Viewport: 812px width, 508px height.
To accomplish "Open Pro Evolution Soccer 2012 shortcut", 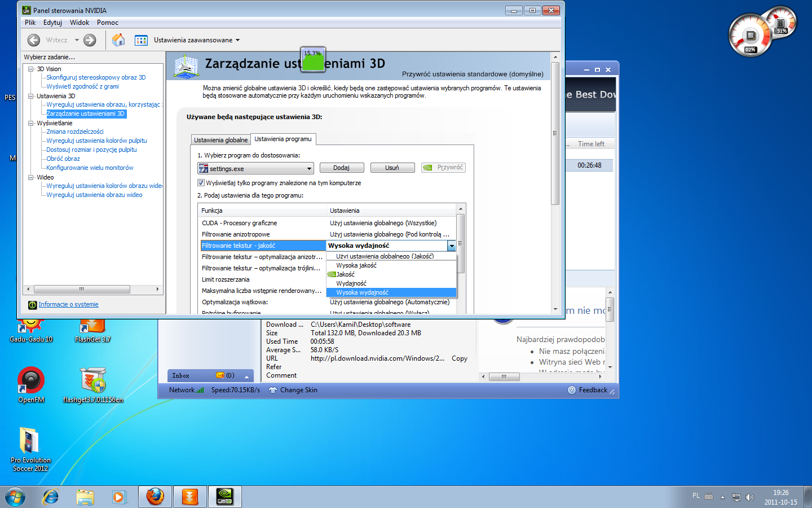I will point(30,442).
